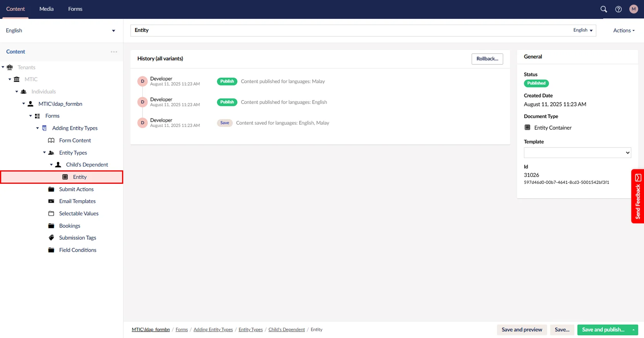This screenshot has width=644, height=338.
Task: Click the Rollback button
Action: (487, 59)
